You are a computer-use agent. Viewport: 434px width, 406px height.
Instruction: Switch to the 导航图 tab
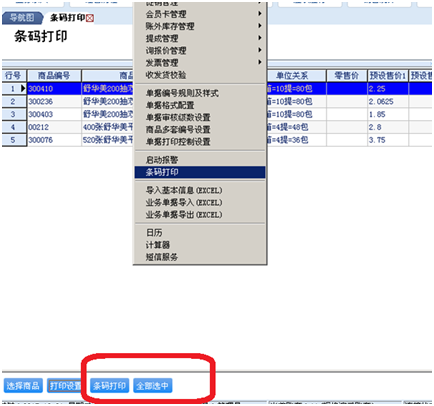coord(22,18)
